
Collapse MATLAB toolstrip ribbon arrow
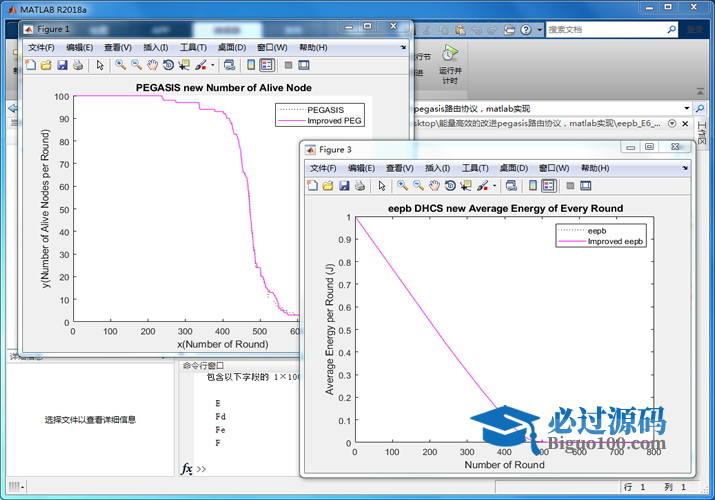point(700,92)
